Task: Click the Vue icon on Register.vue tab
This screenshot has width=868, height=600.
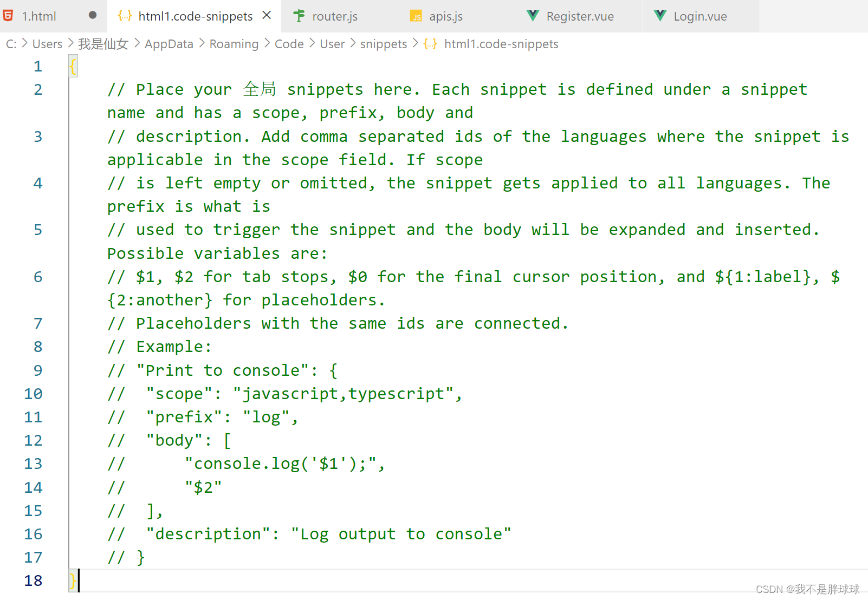Action: coord(533,16)
